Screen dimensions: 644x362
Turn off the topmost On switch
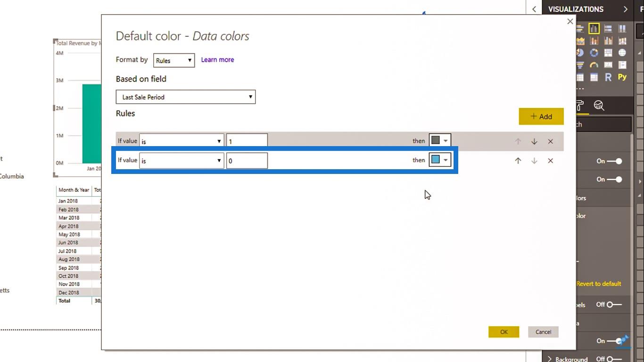(614, 161)
